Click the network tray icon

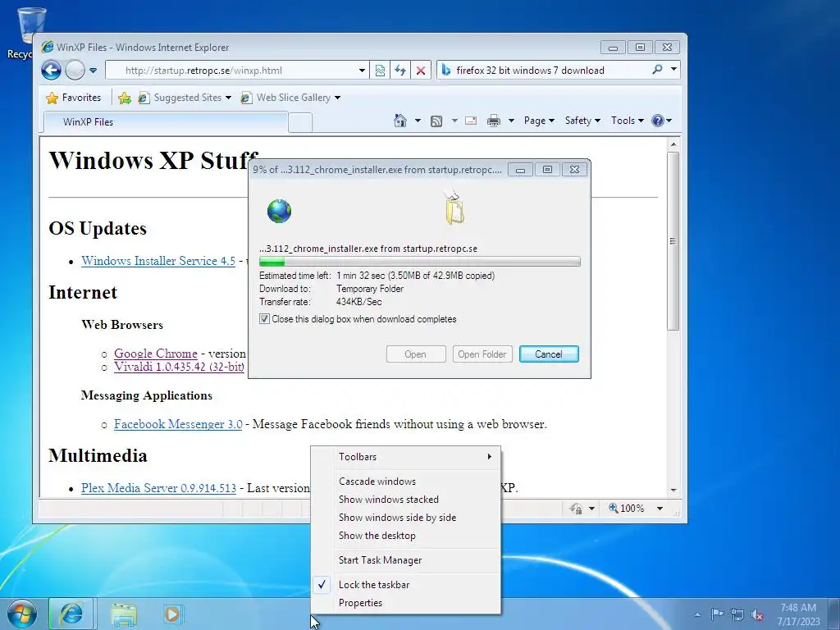[x=737, y=614]
